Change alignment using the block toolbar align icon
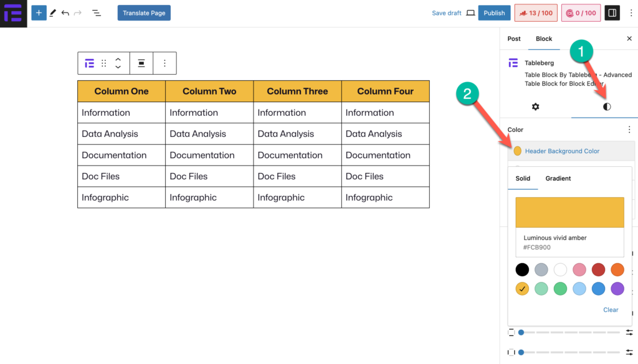 pos(141,63)
